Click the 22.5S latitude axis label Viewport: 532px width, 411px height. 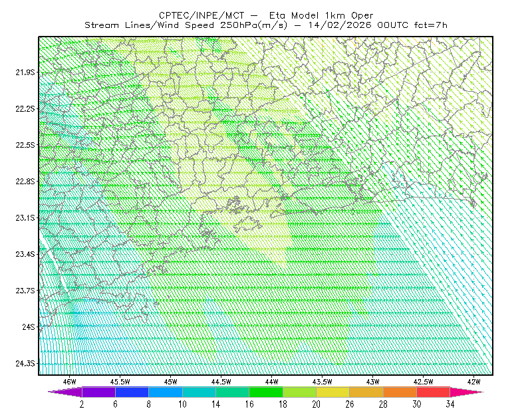pyautogui.click(x=25, y=145)
